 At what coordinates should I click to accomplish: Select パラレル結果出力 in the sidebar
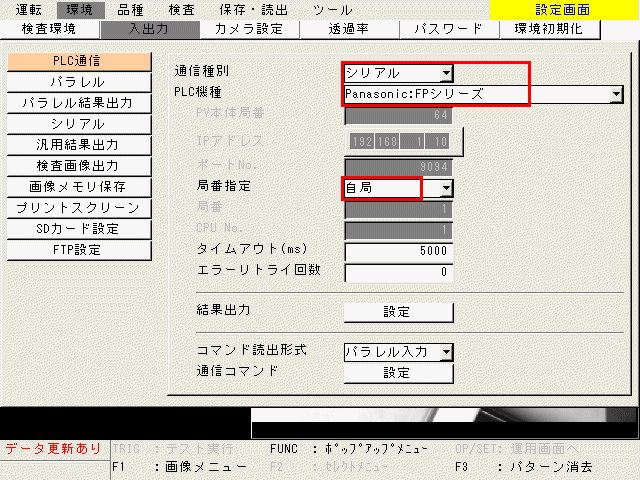pyautogui.click(x=78, y=103)
